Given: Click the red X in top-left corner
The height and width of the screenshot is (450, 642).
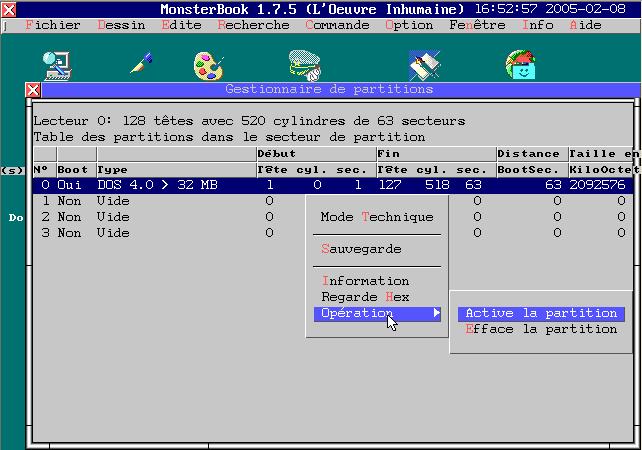Looking at the screenshot, I should (x=9, y=9).
